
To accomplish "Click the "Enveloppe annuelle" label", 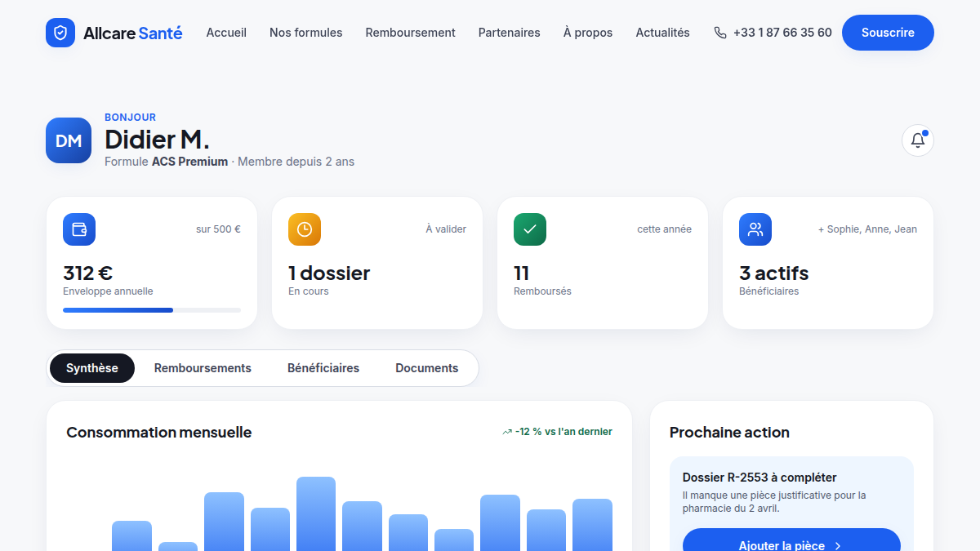I will pyautogui.click(x=108, y=291).
